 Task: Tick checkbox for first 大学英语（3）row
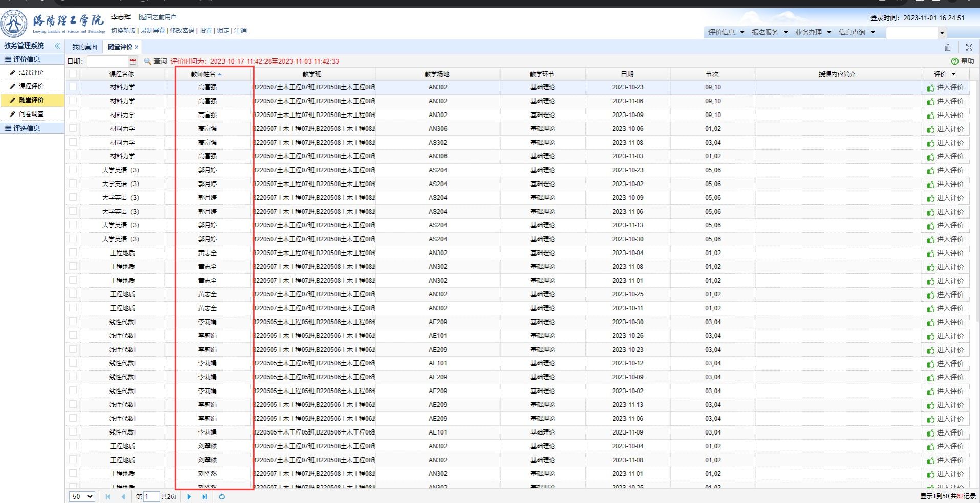tap(73, 170)
